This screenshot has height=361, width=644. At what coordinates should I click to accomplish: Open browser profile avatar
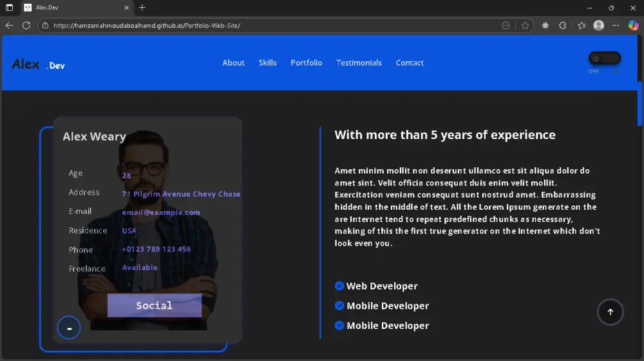click(x=599, y=26)
